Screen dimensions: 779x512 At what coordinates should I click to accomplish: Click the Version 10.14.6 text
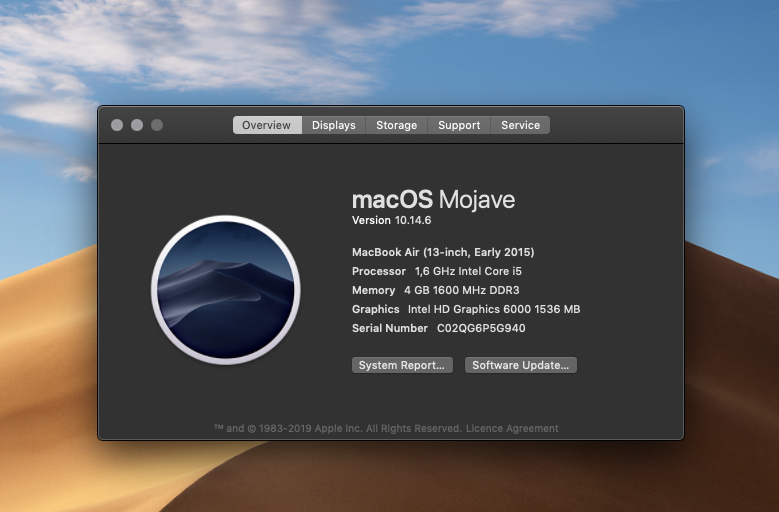391,220
